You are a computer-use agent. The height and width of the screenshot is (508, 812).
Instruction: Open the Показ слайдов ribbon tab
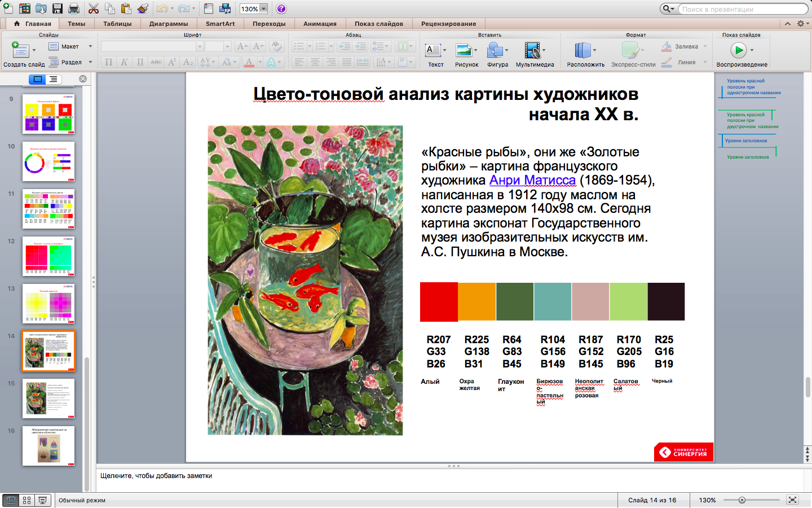pyautogui.click(x=379, y=24)
